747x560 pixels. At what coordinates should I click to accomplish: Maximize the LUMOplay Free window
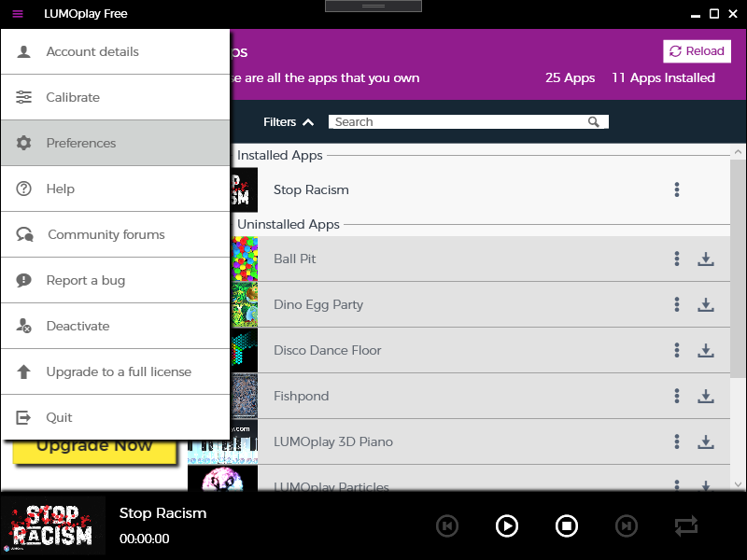point(714,14)
